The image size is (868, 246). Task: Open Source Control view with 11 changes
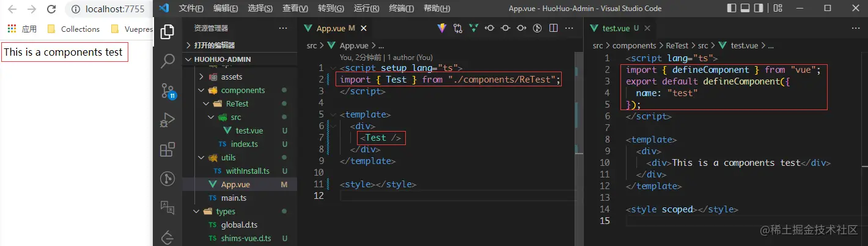coord(167,91)
